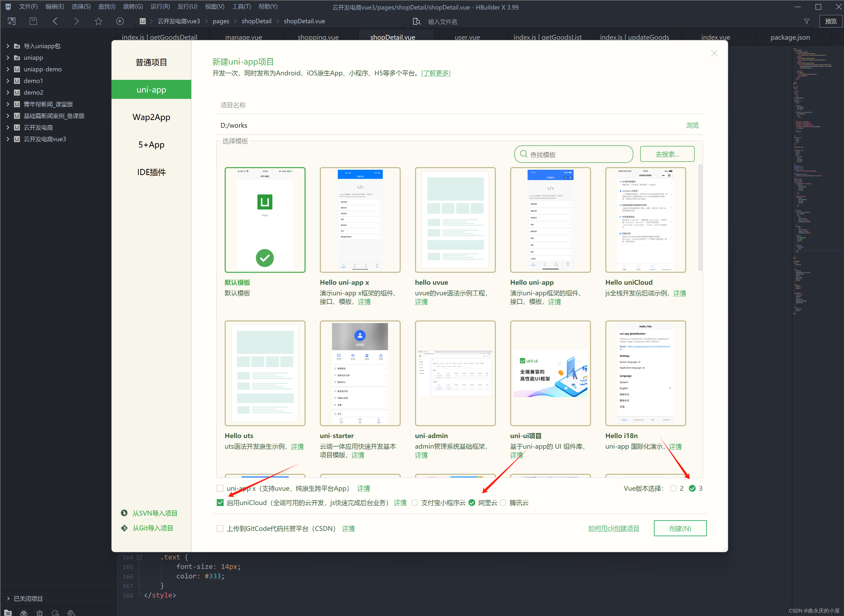This screenshot has height=616, width=844.
Task: Go forward with the right arrow icon
Action: click(76, 21)
